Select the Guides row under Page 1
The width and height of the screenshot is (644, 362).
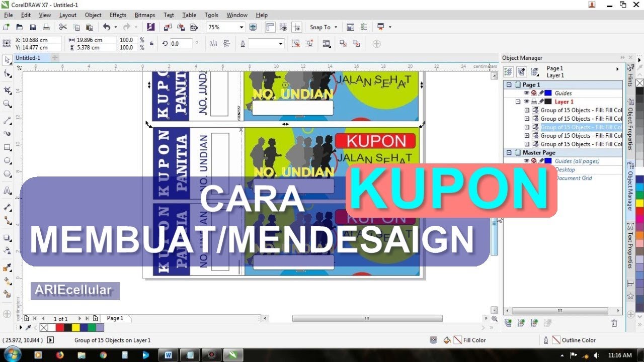click(563, 93)
